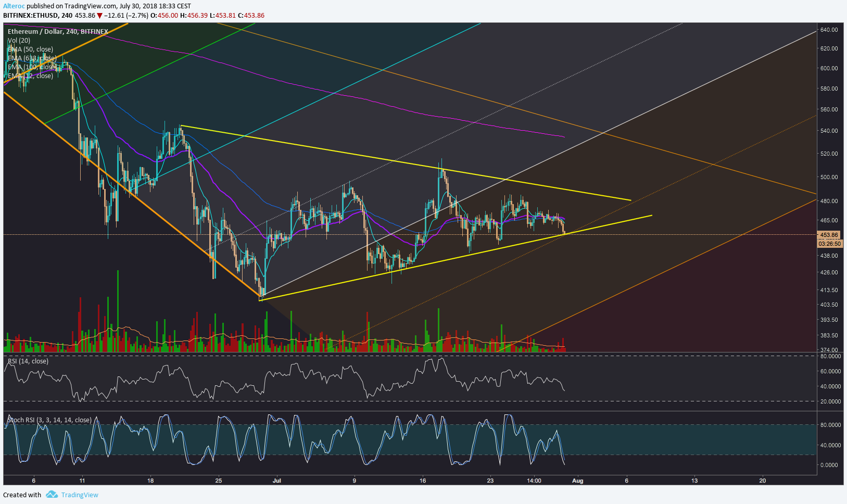This screenshot has width=847, height=504.
Task: Click the 480.00 price axis label
Action: click(x=829, y=201)
